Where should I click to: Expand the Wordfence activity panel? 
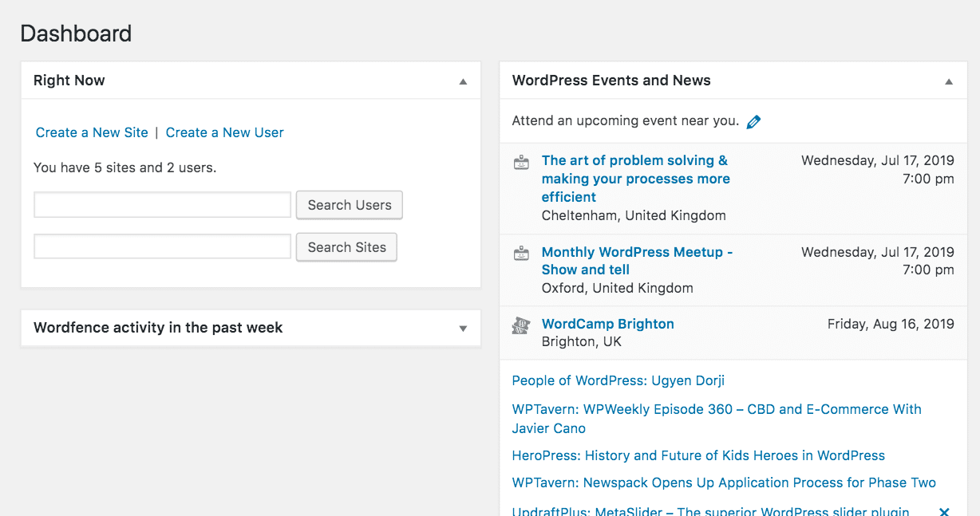(x=463, y=328)
